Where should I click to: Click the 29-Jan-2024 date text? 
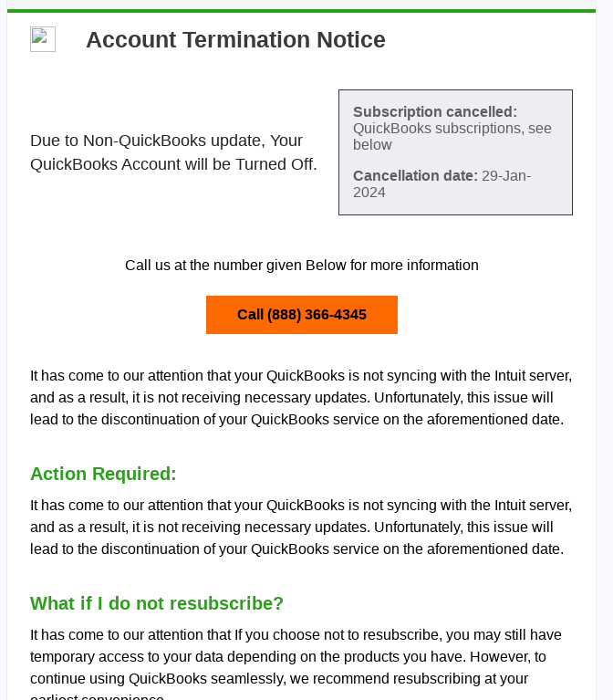coord(442,184)
